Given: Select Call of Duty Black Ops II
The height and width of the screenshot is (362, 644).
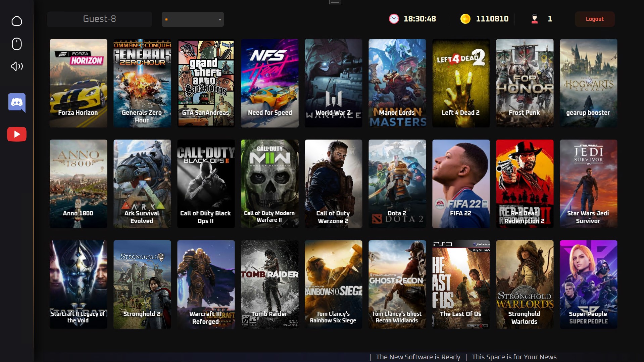Looking at the screenshot, I should point(206,184).
